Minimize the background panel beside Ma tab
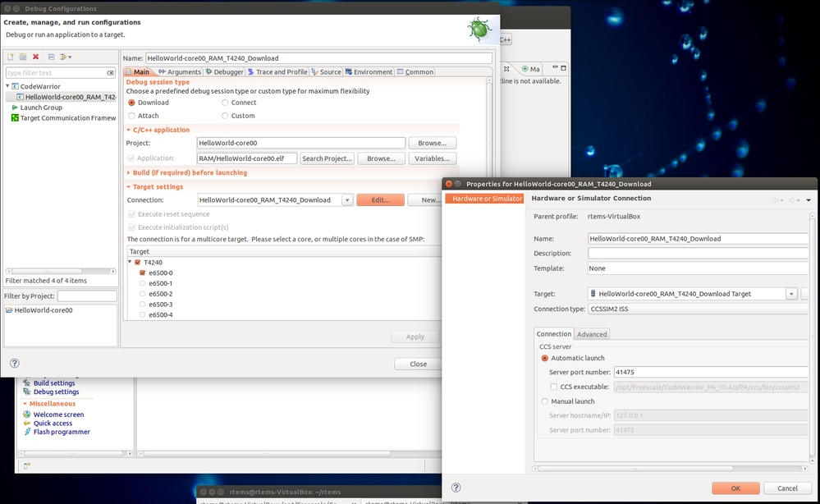This screenshot has width=820, height=504. pos(556,67)
